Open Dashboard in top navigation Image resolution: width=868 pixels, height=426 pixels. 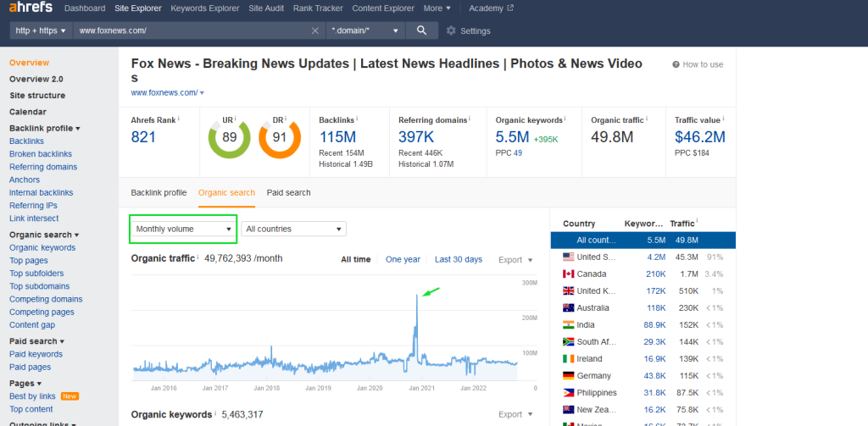pyautogui.click(x=85, y=8)
